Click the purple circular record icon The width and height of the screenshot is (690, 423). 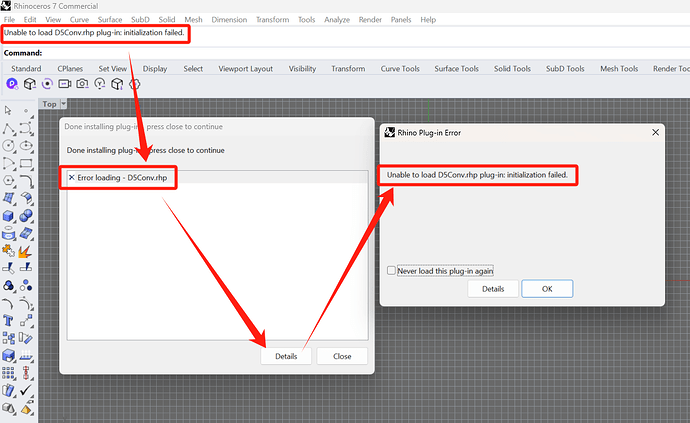pyautogui.click(x=47, y=84)
